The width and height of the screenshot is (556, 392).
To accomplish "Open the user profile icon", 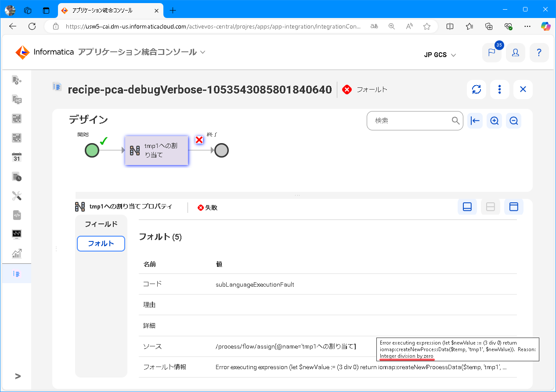I will pos(516,53).
